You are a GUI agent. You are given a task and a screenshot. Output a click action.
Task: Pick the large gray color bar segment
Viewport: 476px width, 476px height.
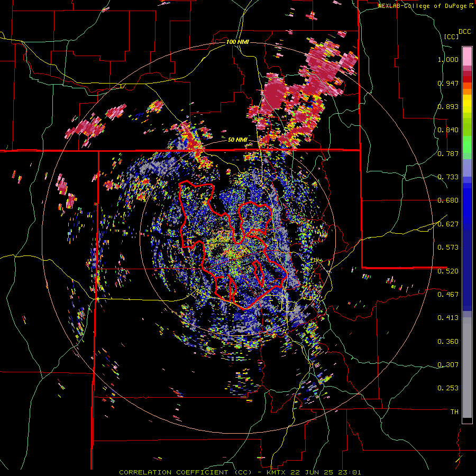(467, 368)
